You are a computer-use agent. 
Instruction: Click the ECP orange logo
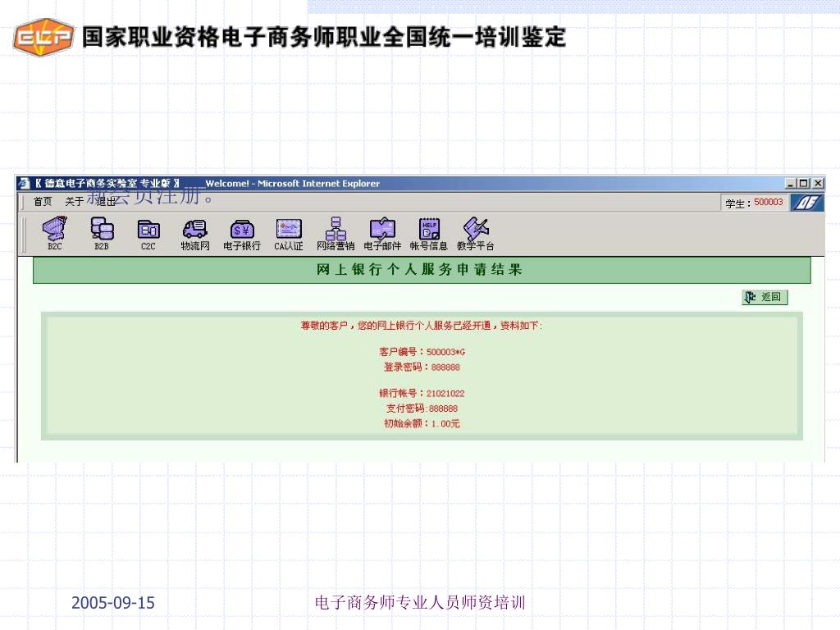click(x=43, y=37)
